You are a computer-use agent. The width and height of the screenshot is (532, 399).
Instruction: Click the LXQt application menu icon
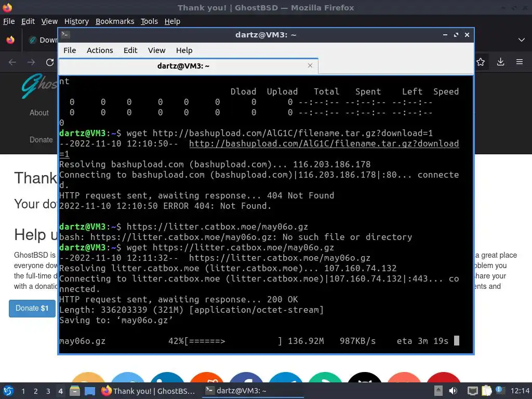tap(8, 391)
